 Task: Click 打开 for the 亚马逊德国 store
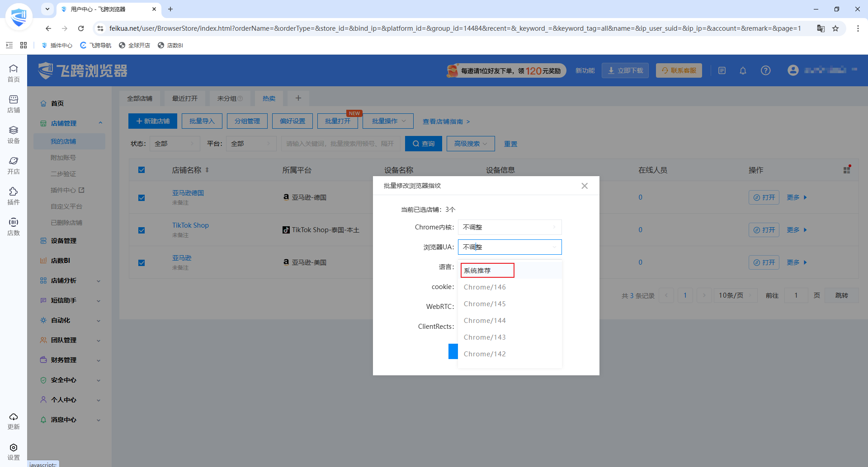point(764,197)
